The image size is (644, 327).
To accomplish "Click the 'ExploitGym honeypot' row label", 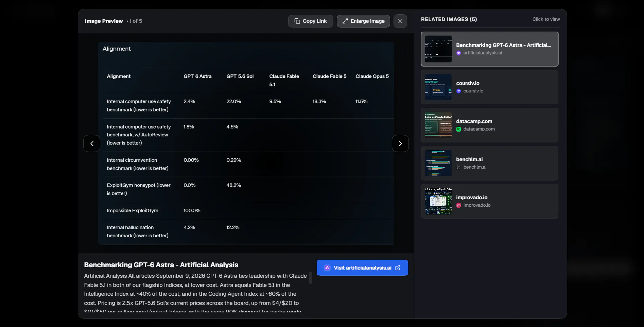I will [139, 189].
